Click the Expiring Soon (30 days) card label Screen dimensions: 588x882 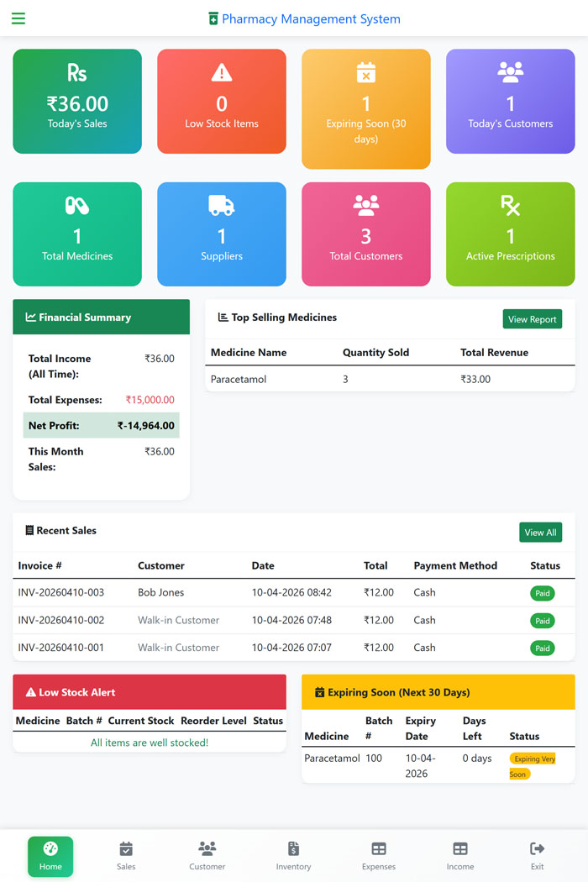click(x=365, y=131)
